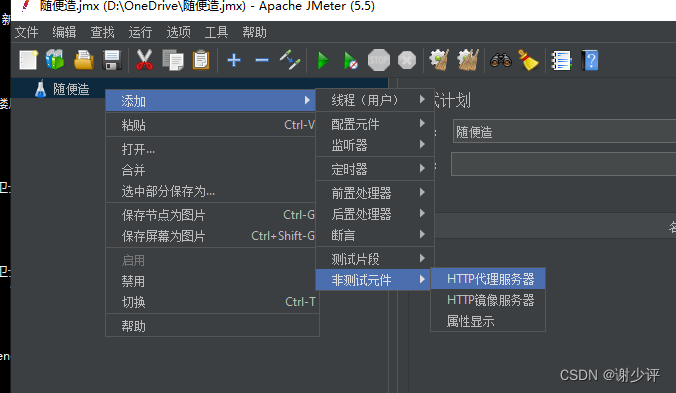Click Start no pauses icon
This screenshot has height=393, width=676.
[x=351, y=60]
